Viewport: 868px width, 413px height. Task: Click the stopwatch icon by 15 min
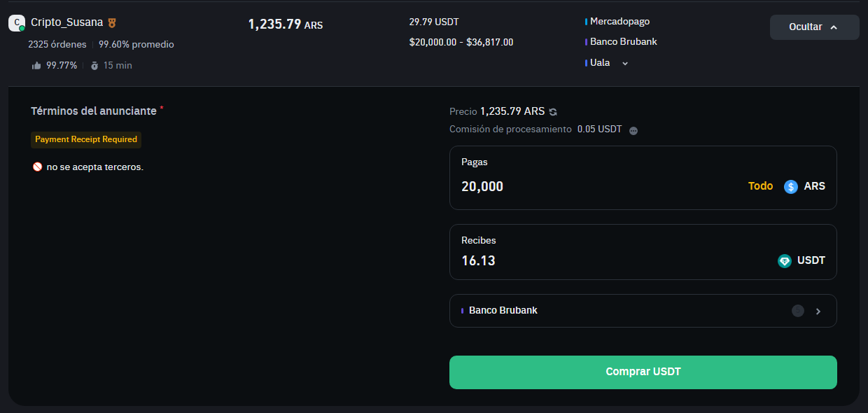(x=94, y=66)
